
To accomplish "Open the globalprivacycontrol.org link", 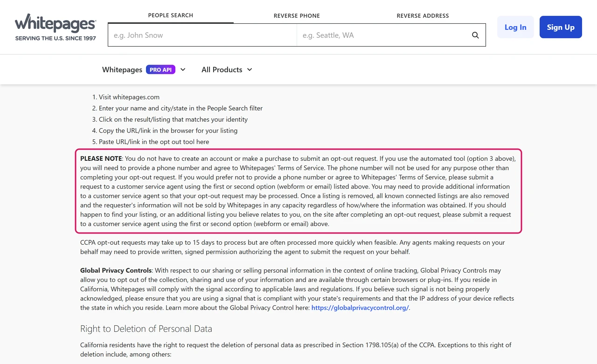I will [x=360, y=308].
